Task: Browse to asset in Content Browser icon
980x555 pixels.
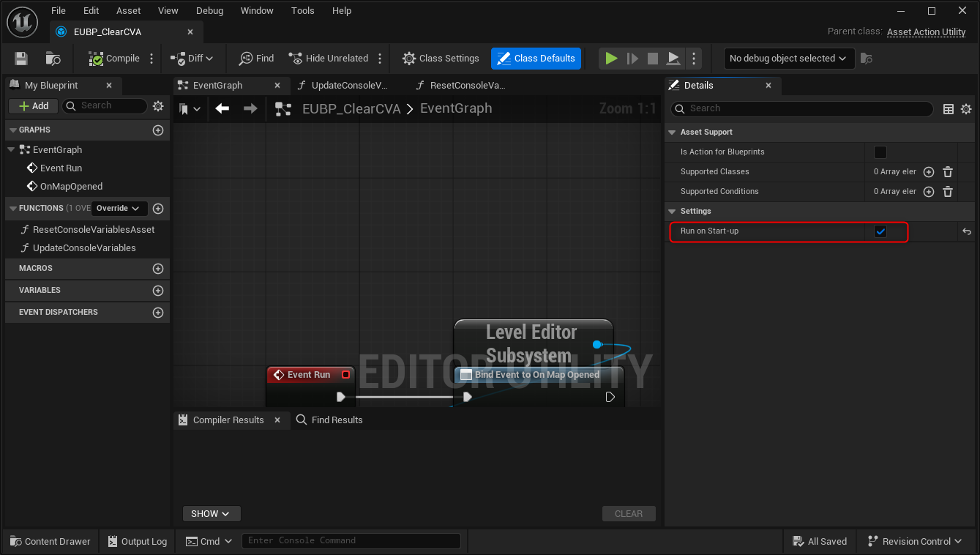Action: (x=53, y=59)
